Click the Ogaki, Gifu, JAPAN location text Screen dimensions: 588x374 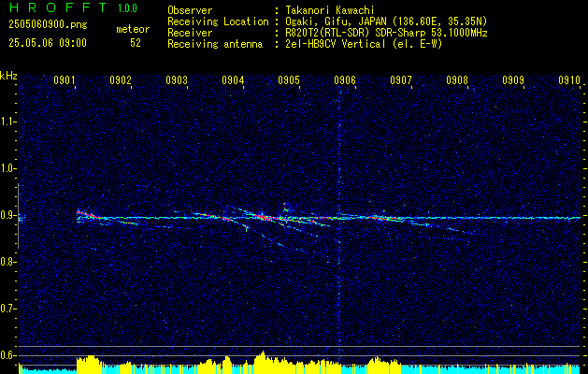pyautogui.click(x=386, y=22)
